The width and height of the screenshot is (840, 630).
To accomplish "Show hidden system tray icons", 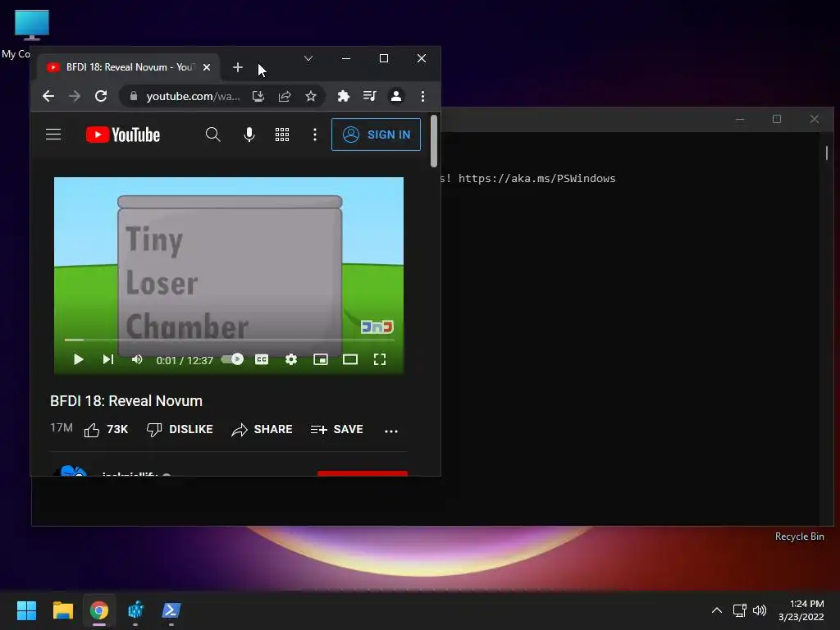I will click(716, 610).
